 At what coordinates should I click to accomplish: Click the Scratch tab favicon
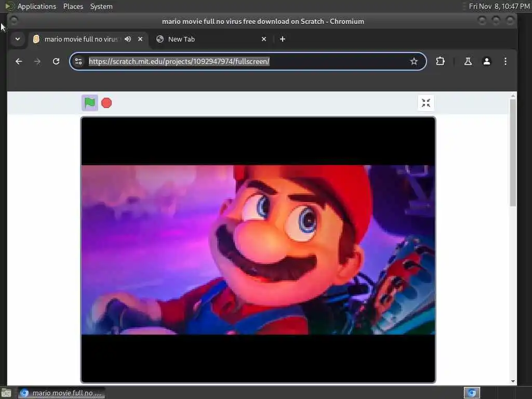(x=36, y=39)
